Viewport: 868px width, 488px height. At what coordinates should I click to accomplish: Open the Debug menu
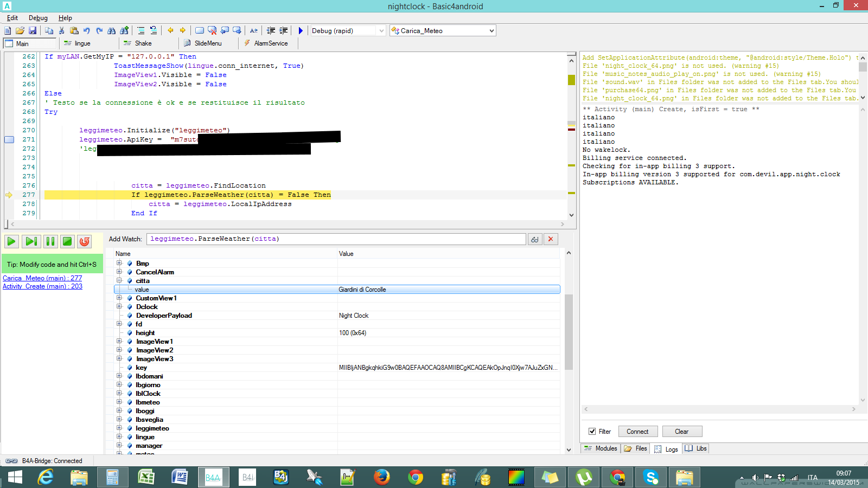click(x=38, y=18)
